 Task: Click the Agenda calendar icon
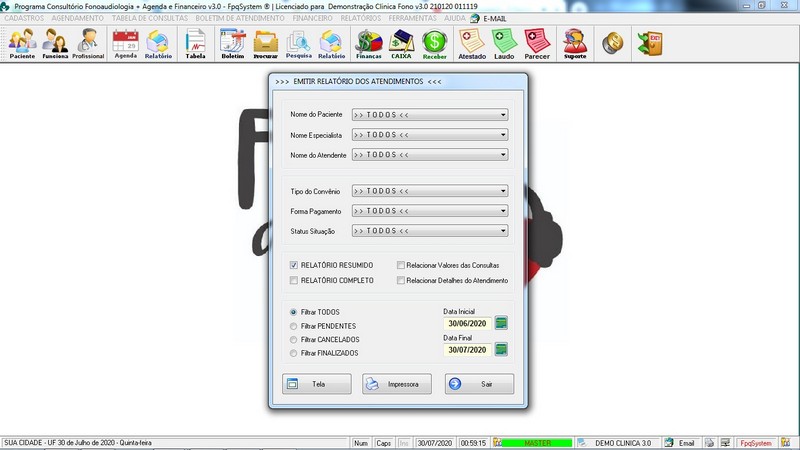[125, 43]
